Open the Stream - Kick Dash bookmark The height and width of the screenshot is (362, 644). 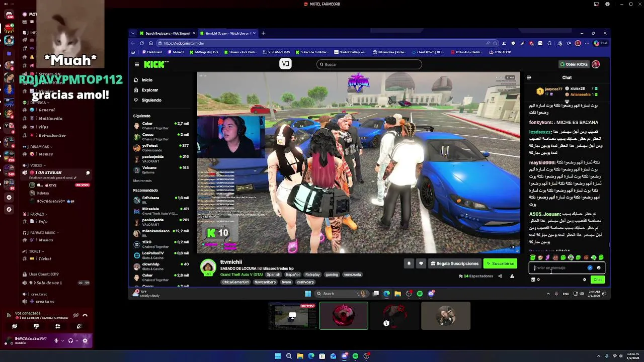coord(241,52)
